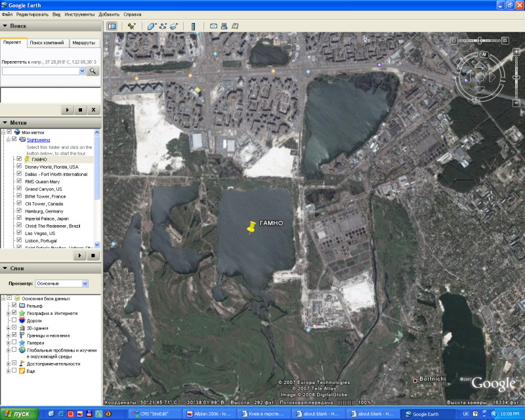Screen dimensions: 525x420
Task: Click the Bortnichi place marker on map
Action: coord(415,381)
